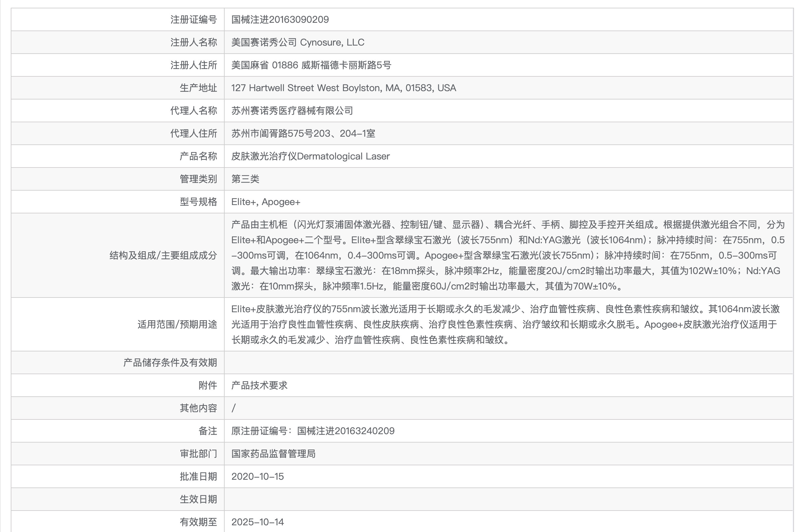796x532 pixels.
Task: Click original registration number 国械注进20163240209
Action: tap(345, 431)
